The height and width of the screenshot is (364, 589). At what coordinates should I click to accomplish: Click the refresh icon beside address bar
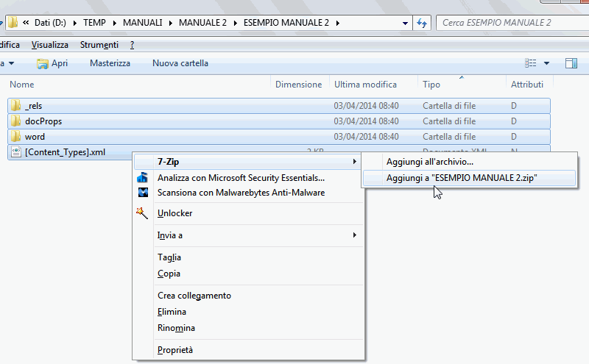click(422, 23)
